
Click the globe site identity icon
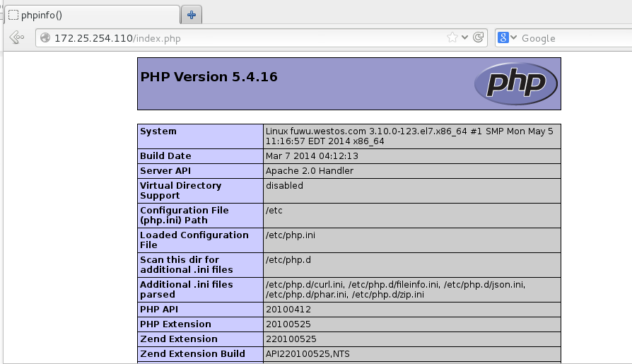45,38
